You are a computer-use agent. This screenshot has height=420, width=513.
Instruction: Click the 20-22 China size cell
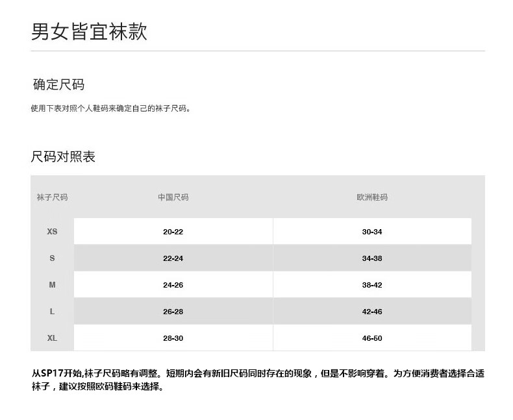coord(173,232)
